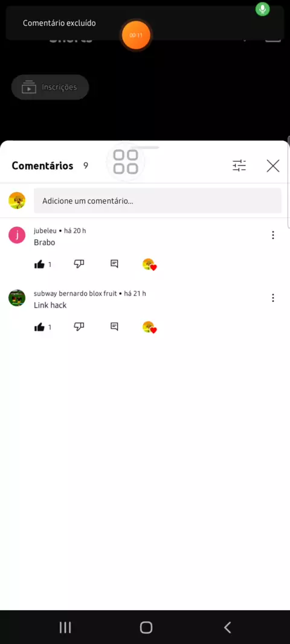Close the Comentários panel
This screenshot has width=290, height=644.
(272, 166)
